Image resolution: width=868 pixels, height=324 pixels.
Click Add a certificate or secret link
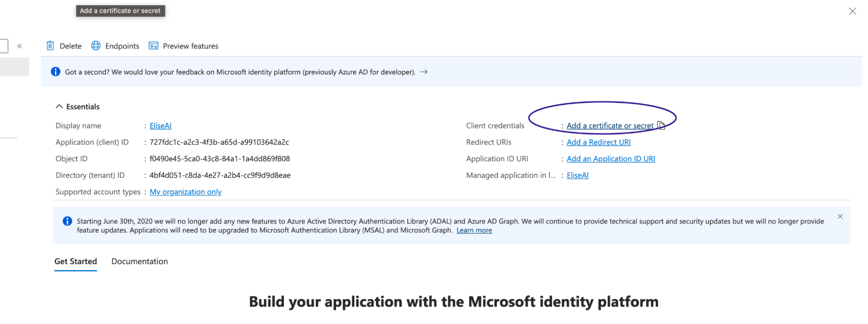click(x=610, y=125)
